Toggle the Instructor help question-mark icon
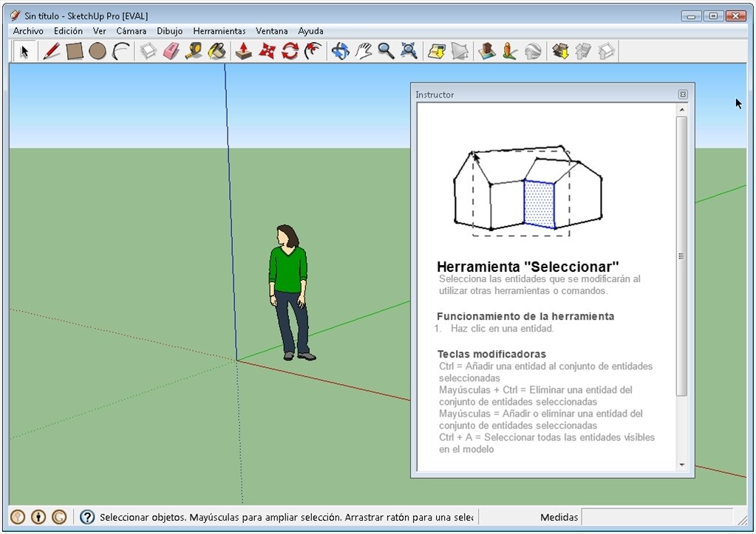 (87, 517)
